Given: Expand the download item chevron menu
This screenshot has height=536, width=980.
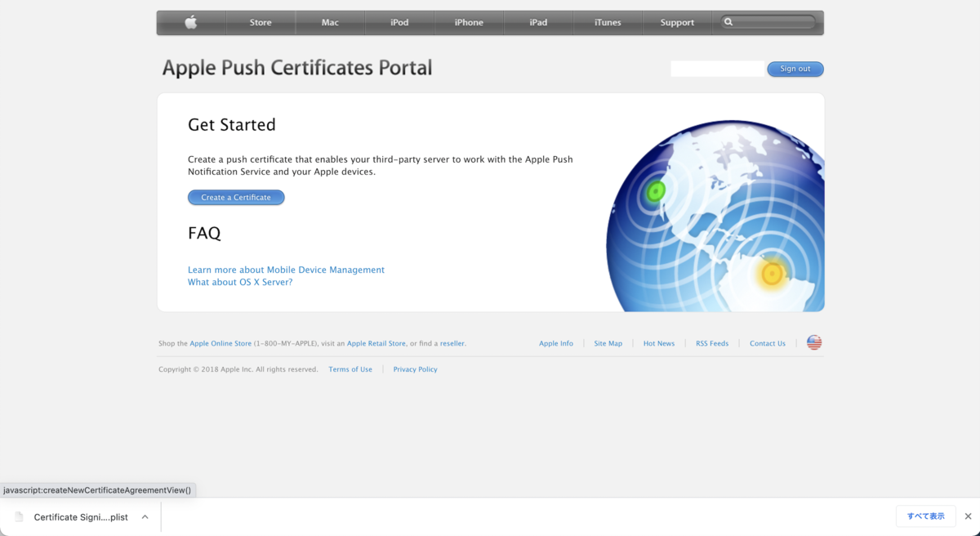Looking at the screenshot, I should (145, 517).
